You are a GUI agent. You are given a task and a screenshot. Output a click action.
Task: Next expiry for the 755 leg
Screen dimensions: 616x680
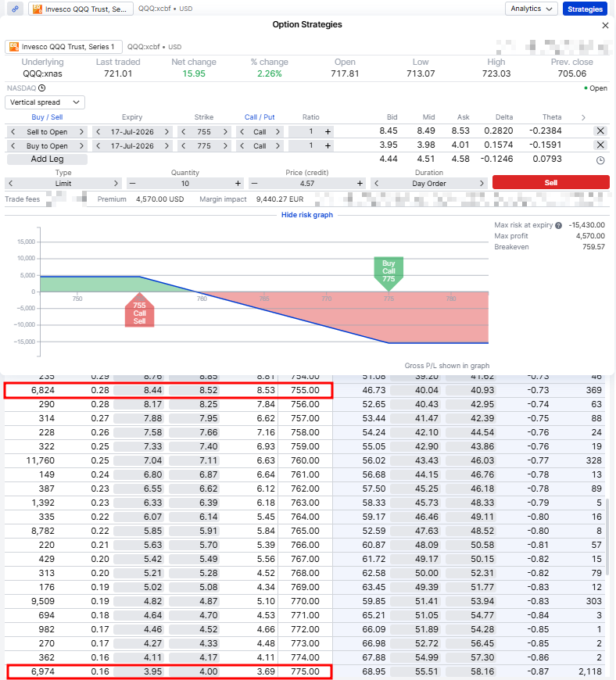pyautogui.click(x=167, y=132)
